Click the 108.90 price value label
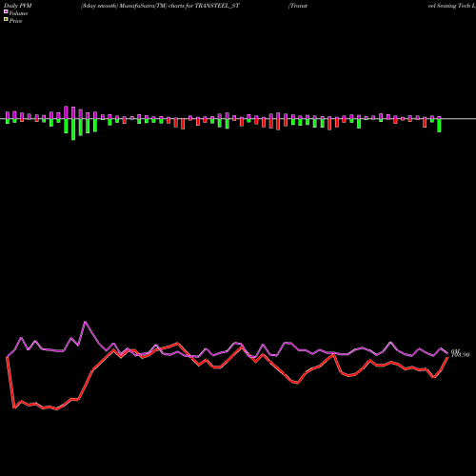Screen dimensions: 476x476 click(460, 355)
